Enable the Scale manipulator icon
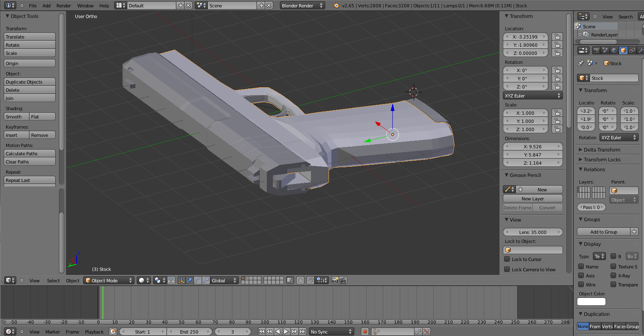644x336 pixels. (205, 280)
